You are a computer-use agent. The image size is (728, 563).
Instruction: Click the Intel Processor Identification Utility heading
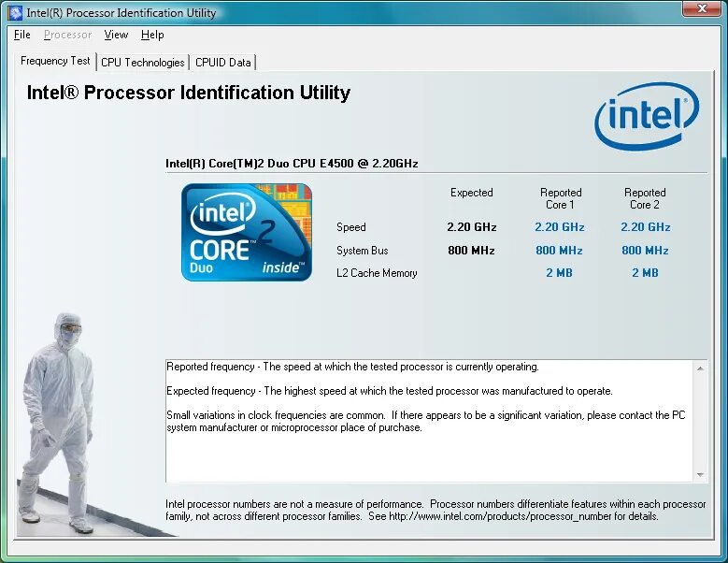tap(189, 93)
